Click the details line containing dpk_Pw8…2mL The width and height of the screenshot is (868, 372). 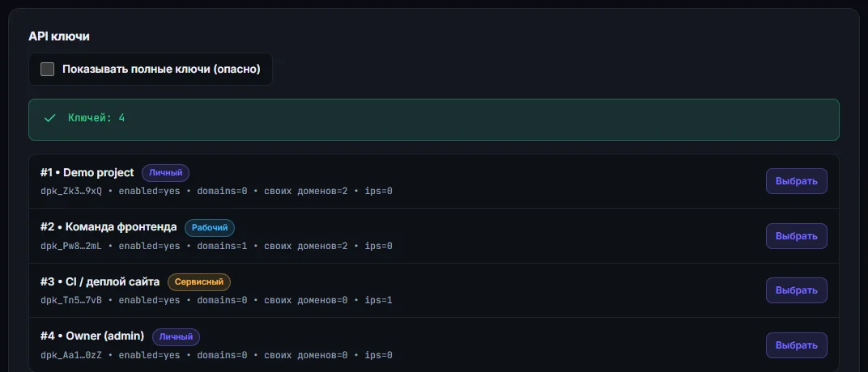pos(216,246)
